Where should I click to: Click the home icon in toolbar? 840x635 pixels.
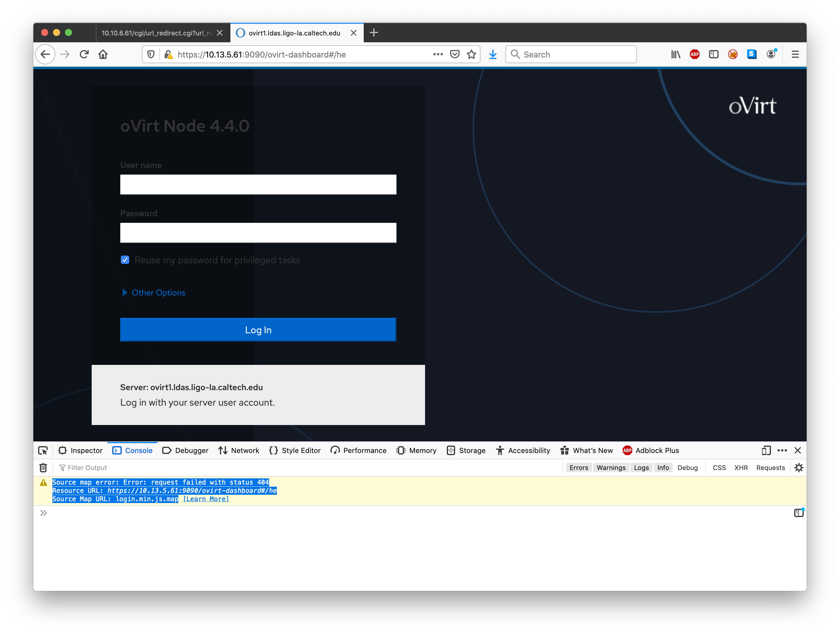103,54
